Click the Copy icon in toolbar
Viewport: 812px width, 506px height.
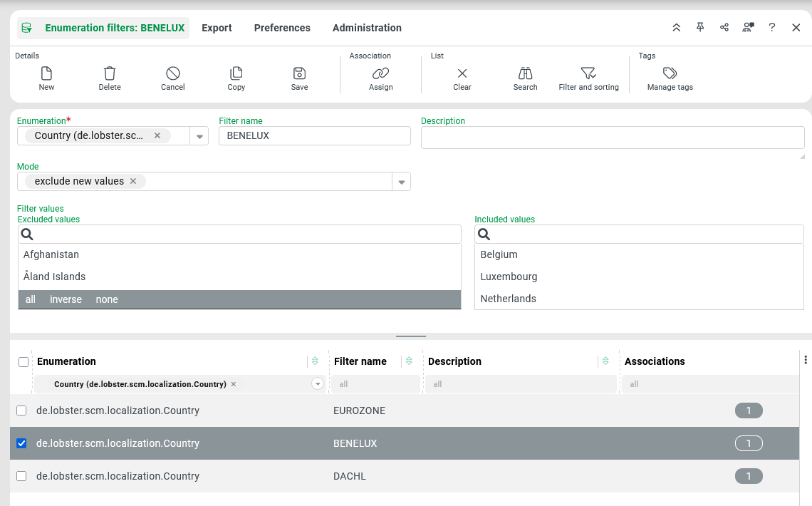coord(236,73)
